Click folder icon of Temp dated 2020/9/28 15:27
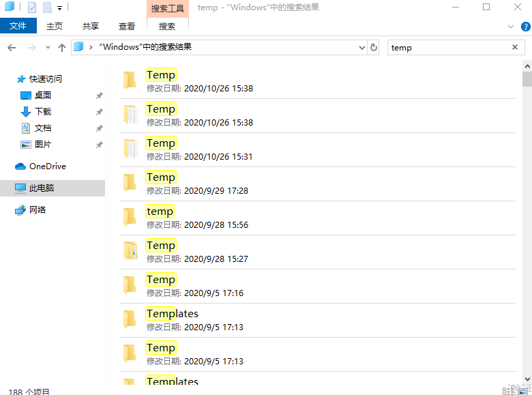532x395 pixels. [131, 251]
